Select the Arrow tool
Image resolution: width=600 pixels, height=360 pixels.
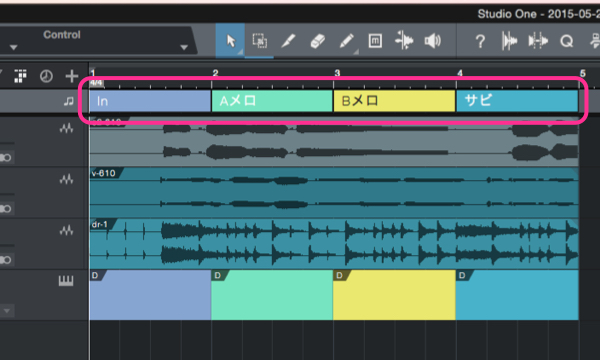(x=230, y=41)
